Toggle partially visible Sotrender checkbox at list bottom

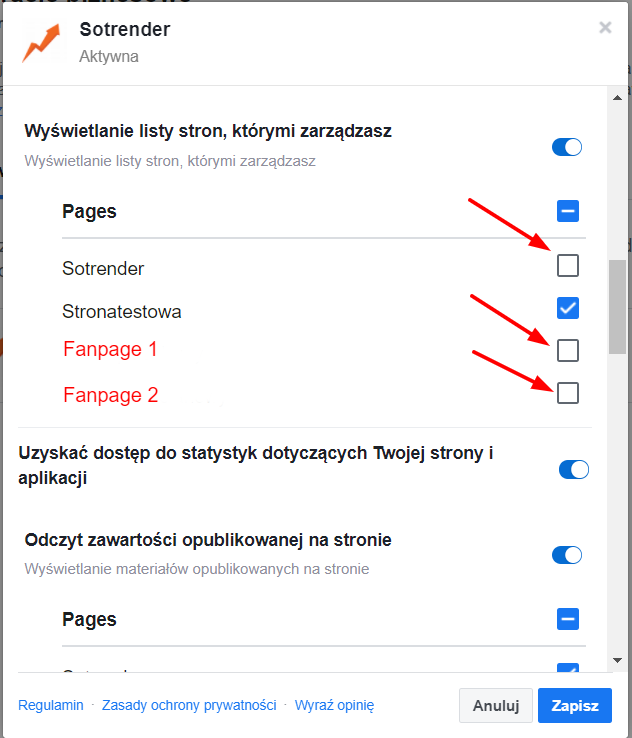568,668
